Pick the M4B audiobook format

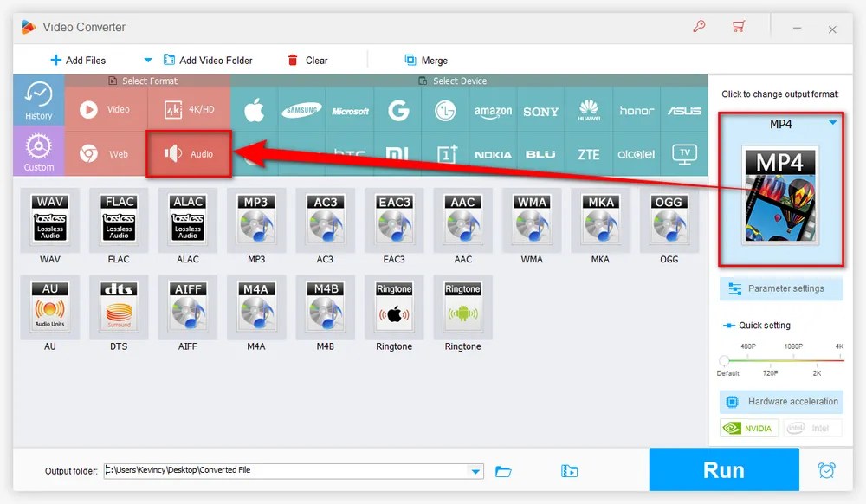[326, 307]
